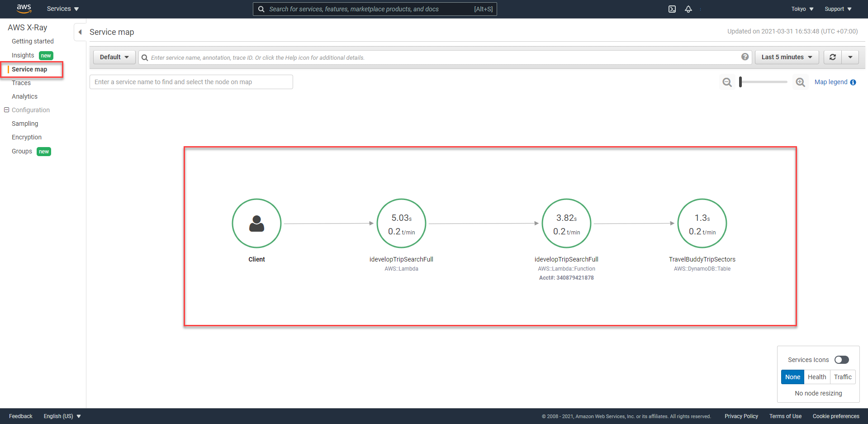868x424 pixels.
Task: Open Service map in sidebar
Action: click(x=29, y=69)
